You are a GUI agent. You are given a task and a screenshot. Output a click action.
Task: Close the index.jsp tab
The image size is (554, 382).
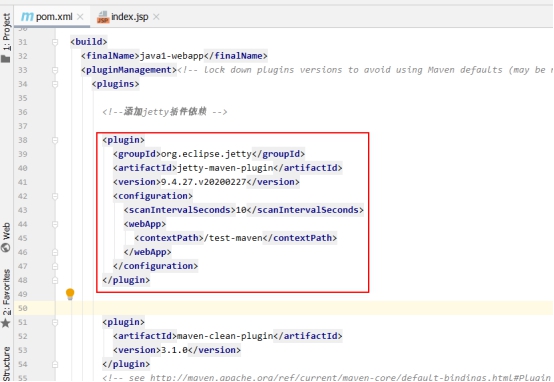(156, 17)
